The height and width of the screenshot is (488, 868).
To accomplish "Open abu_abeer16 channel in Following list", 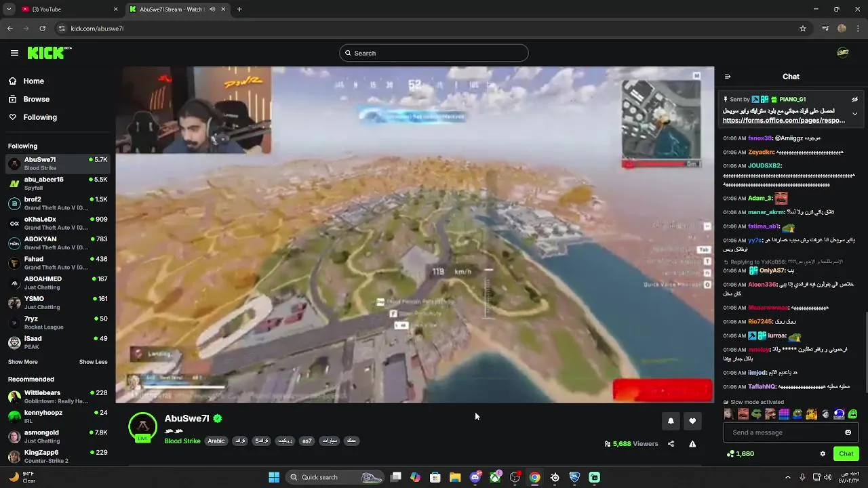I will pyautogui.click(x=58, y=184).
